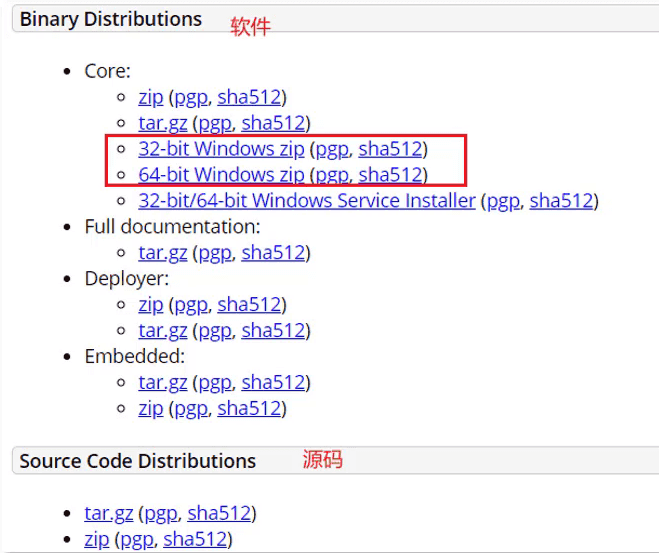Open sha512 checksum for Embedded zip
659x553 pixels.
(x=249, y=408)
